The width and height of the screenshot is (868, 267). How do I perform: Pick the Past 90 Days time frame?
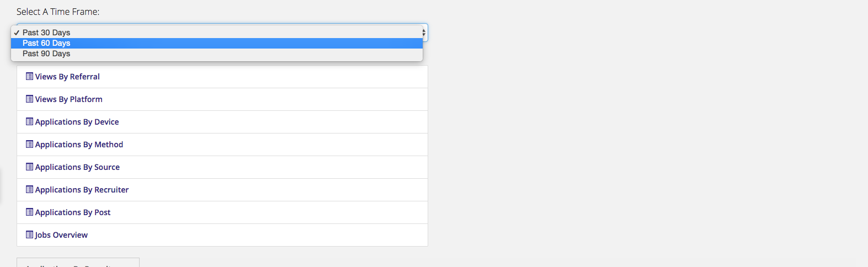click(x=217, y=54)
